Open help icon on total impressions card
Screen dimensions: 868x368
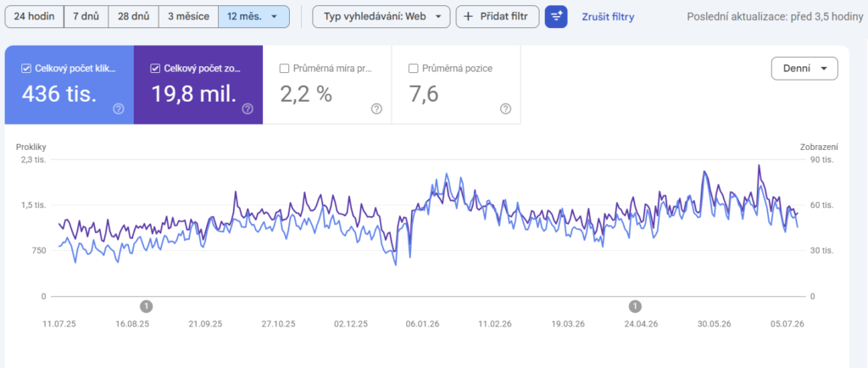tap(248, 109)
